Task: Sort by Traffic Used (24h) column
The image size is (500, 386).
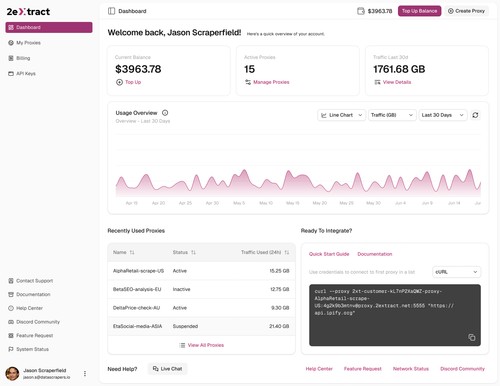Action: coord(287,252)
